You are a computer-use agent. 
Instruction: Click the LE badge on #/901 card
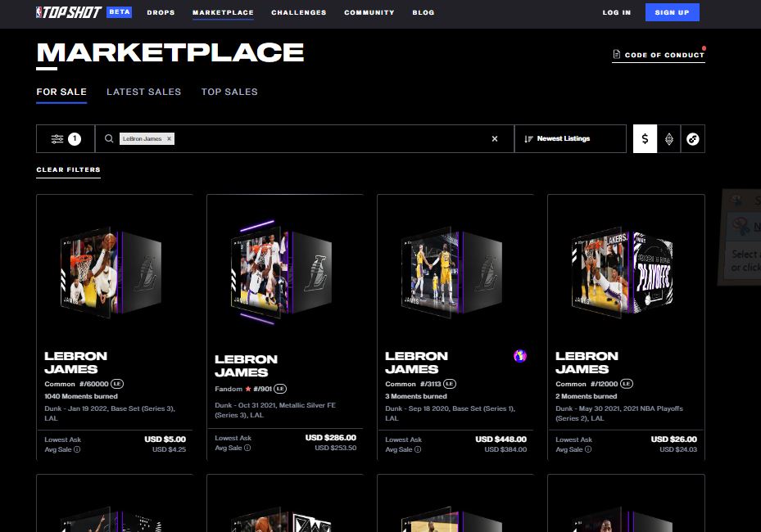pyautogui.click(x=280, y=389)
